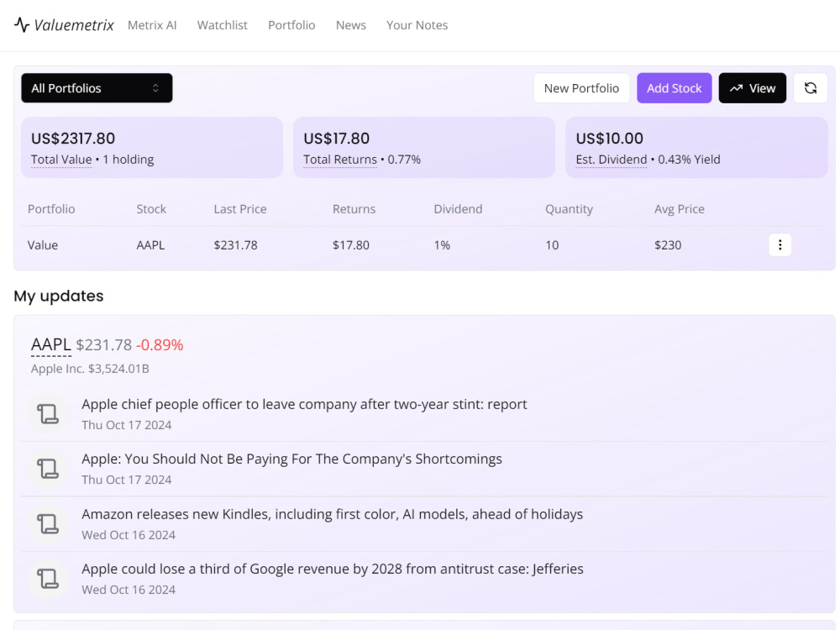This screenshot has width=840, height=630.
Task: Click the Dividend column header
Action: click(x=458, y=209)
